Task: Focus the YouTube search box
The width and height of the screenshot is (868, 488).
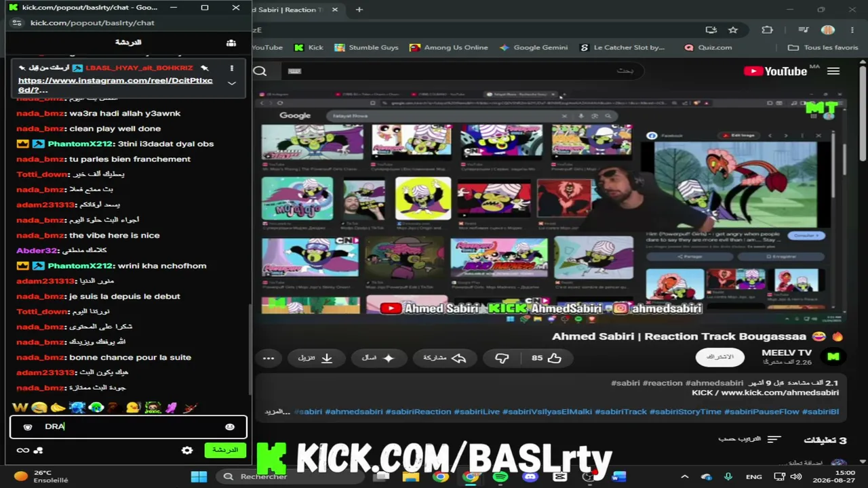Action: click(x=461, y=71)
